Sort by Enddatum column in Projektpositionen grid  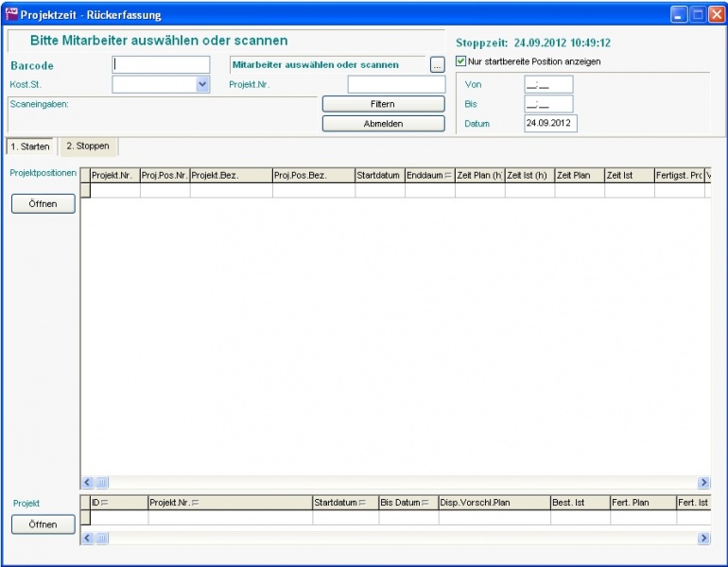click(x=429, y=176)
